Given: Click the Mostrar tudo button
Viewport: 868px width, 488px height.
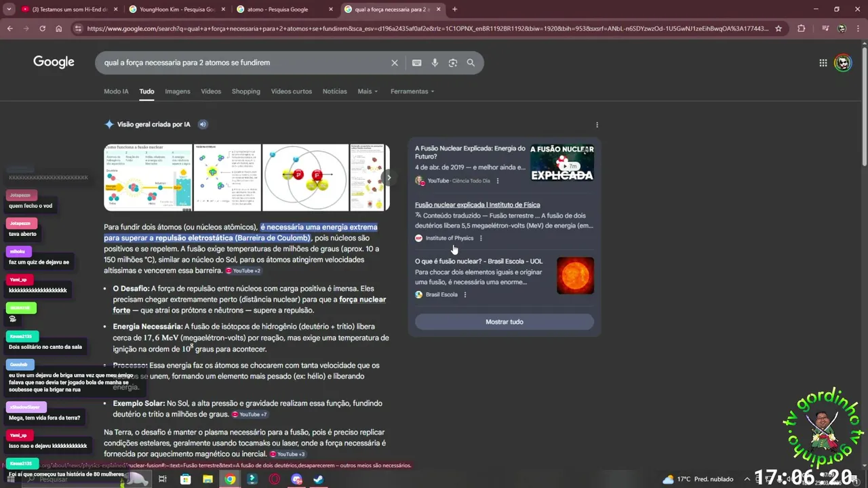Looking at the screenshot, I should coord(505,322).
